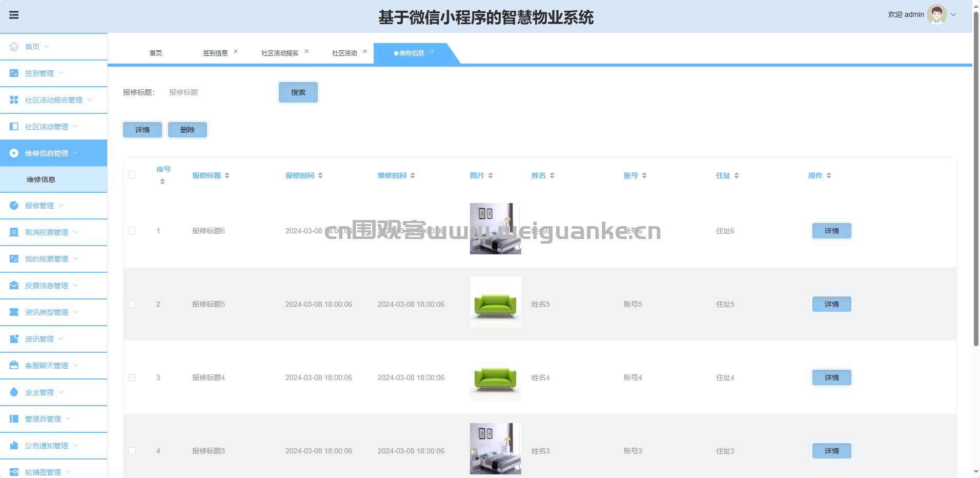Open the admin user dropdown arrow

click(954, 14)
